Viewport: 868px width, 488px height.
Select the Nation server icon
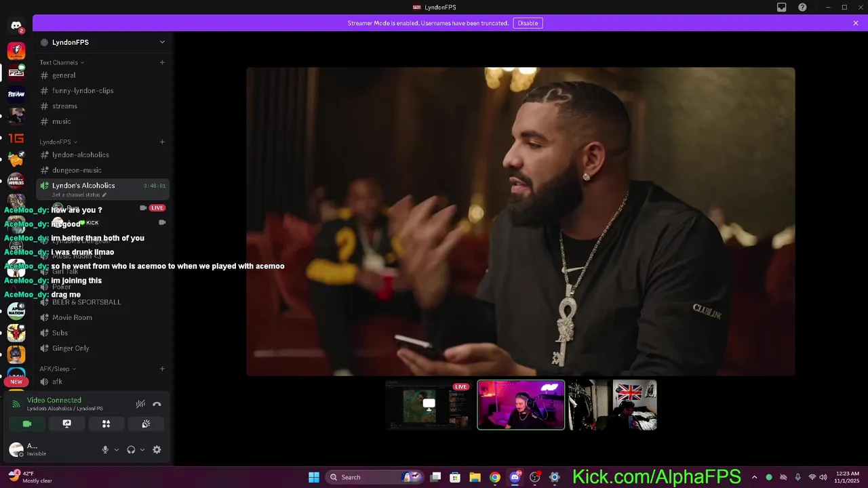tap(16, 311)
